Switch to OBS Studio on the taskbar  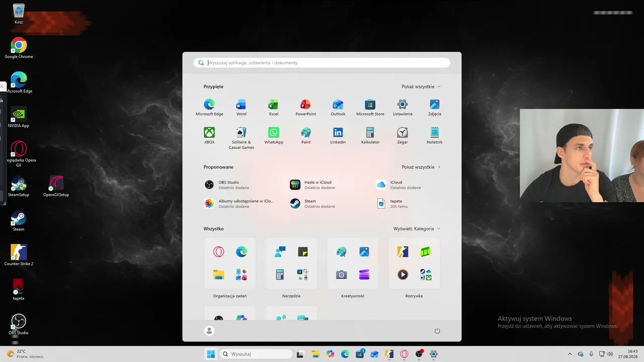pyautogui.click(x=419, y=354)
